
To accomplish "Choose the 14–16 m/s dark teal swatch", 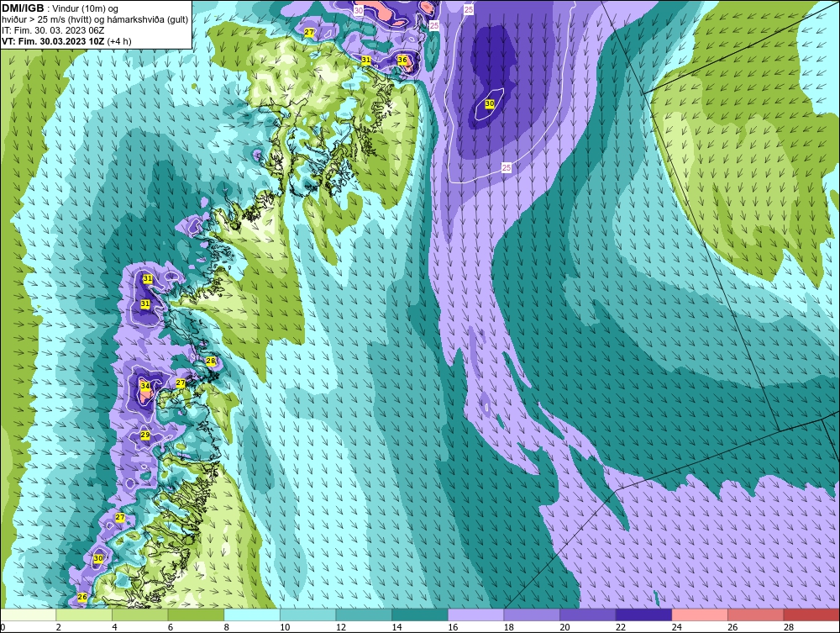I will click(x=420, y=615).
